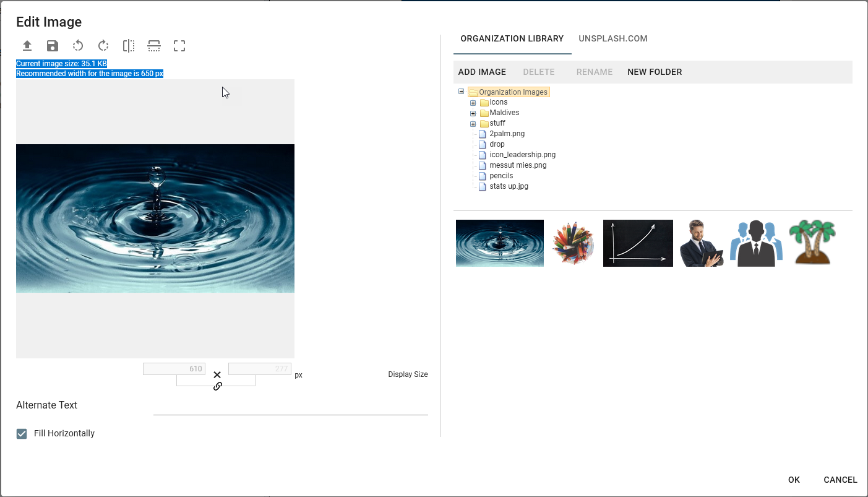Collapse the Organization Images root folder
The image size is (868, 497).
tap(461, 92)
